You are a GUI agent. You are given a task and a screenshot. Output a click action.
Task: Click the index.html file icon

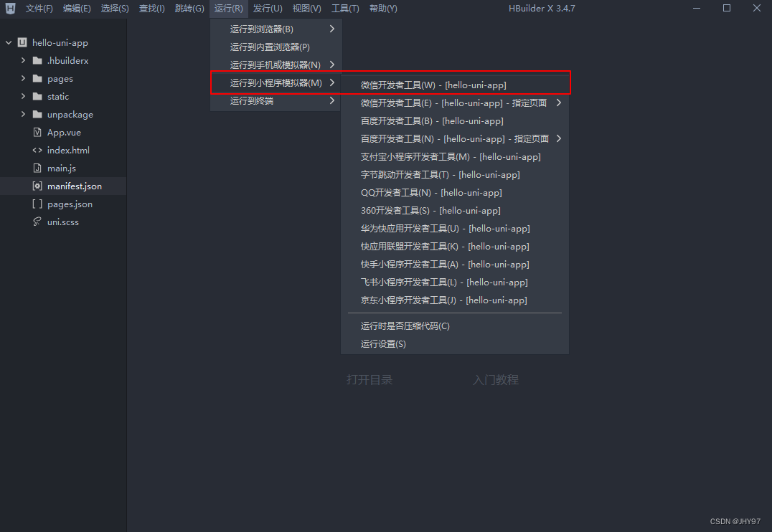pos(37,150)
